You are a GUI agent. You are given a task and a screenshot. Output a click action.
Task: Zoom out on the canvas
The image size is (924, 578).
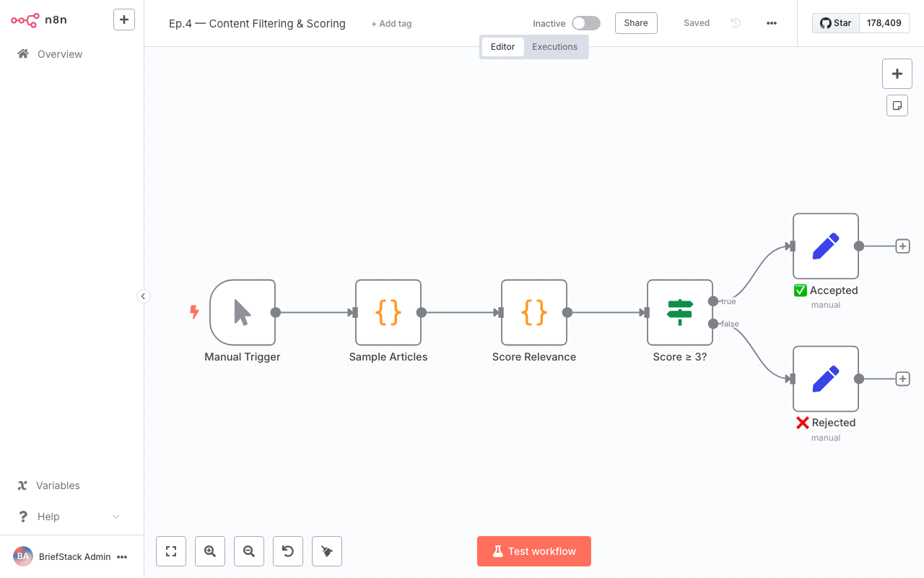coord(249,551)
